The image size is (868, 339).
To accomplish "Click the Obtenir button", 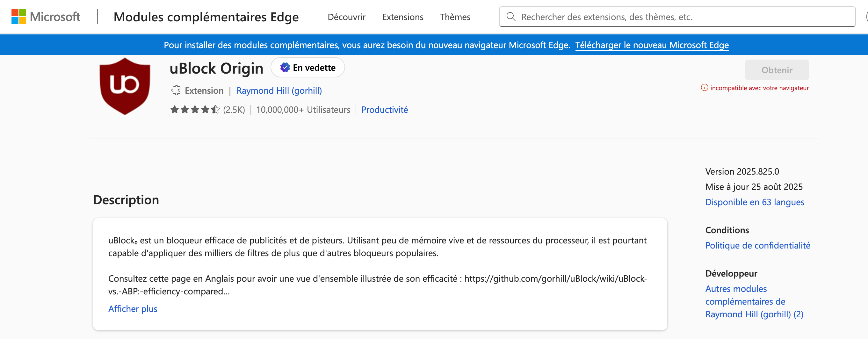I will point(777,70).
